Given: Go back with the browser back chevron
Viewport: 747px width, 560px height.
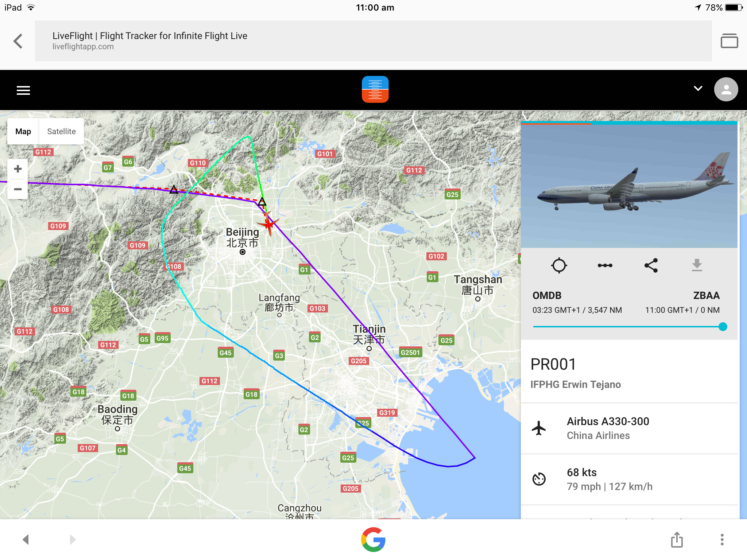Looking at the screenshot, I should pyautogui.click(x=18, y=41).
